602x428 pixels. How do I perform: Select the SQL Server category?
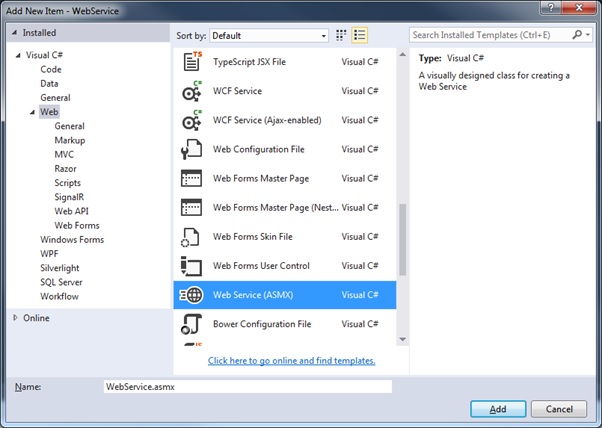tap(61, 283)
